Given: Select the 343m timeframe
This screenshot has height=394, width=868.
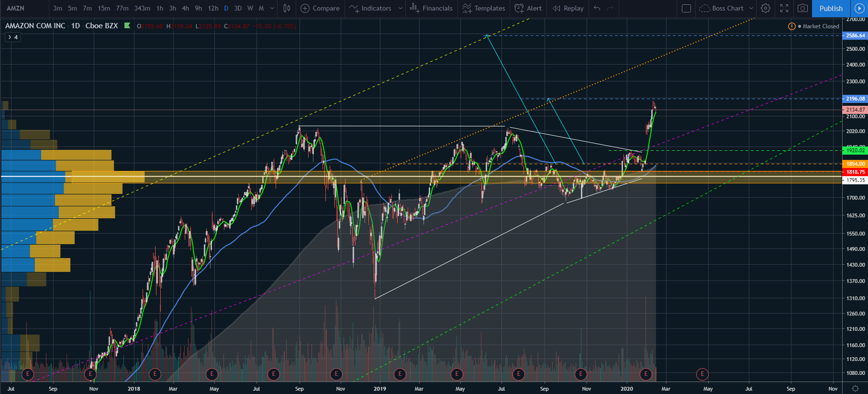Looking at the screenshot, I should point(142,8).
